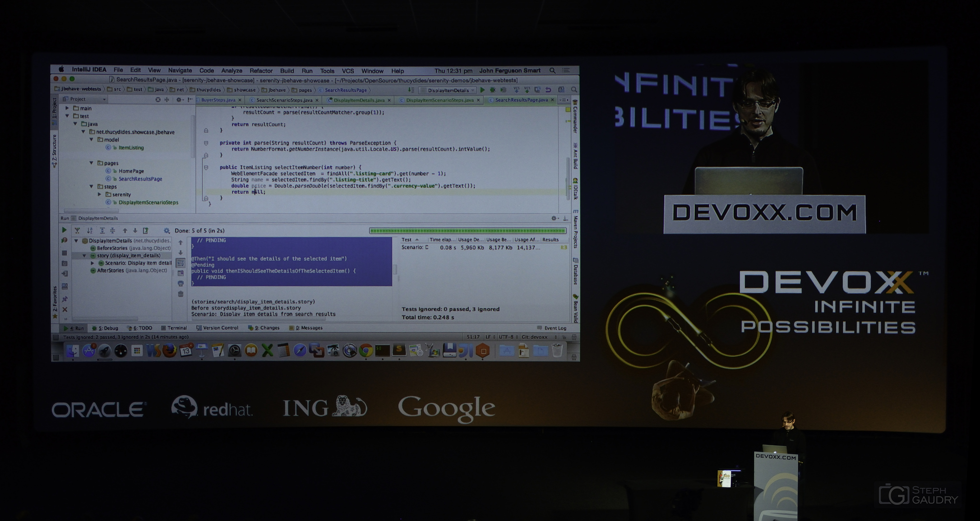980x521 pixels.
Task: Print console output icon
Action: (x=180, y=283)
